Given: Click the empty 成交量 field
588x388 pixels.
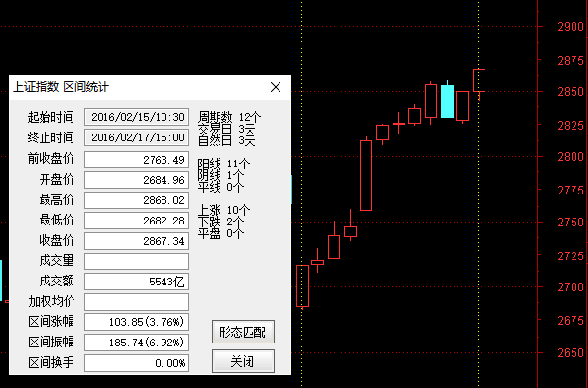Looking at the screenshot, I should [x=136, y=261].
